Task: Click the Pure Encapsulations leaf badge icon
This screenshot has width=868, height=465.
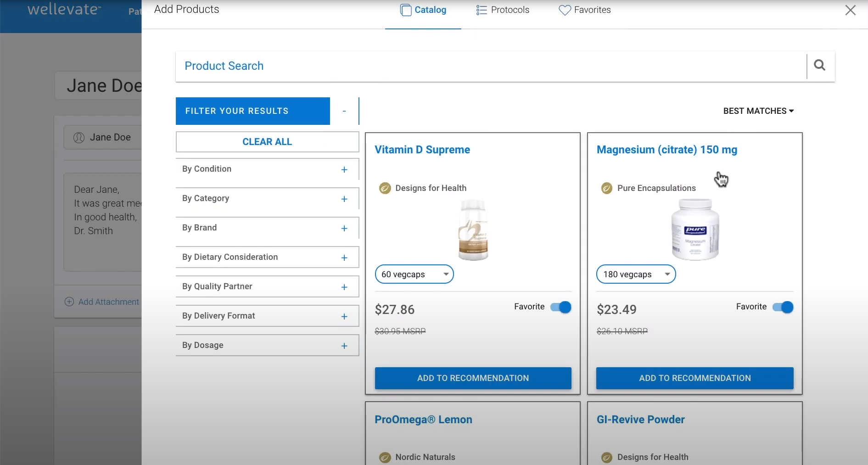Action: (607, 188)
